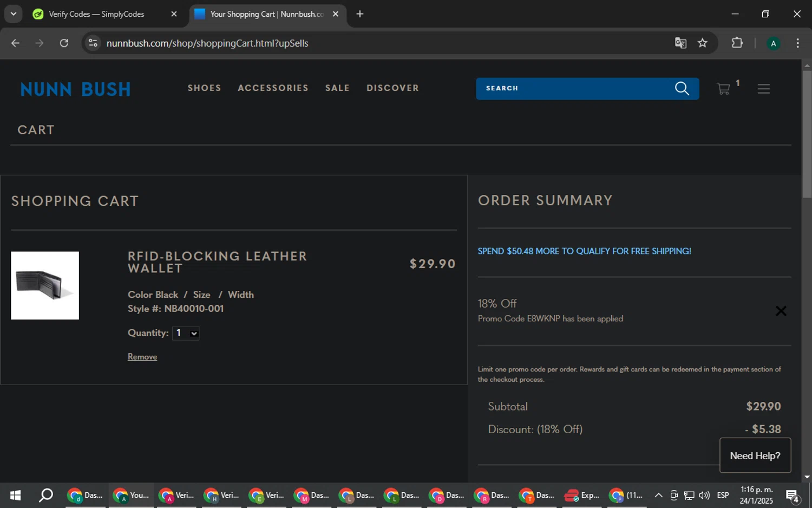Click the Remove link for wallet

[142, 357]
